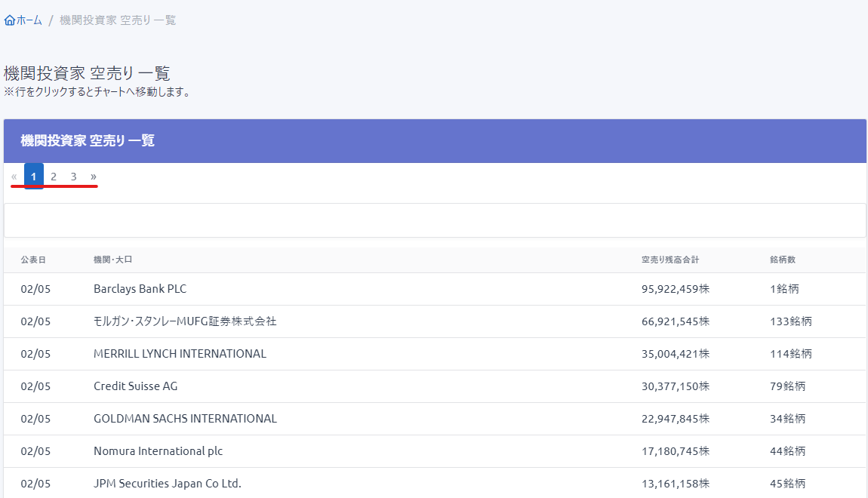This screenshot has width=868, height=498.
Task: Switch to page 2 of the list
Action: tap(54, 177)
